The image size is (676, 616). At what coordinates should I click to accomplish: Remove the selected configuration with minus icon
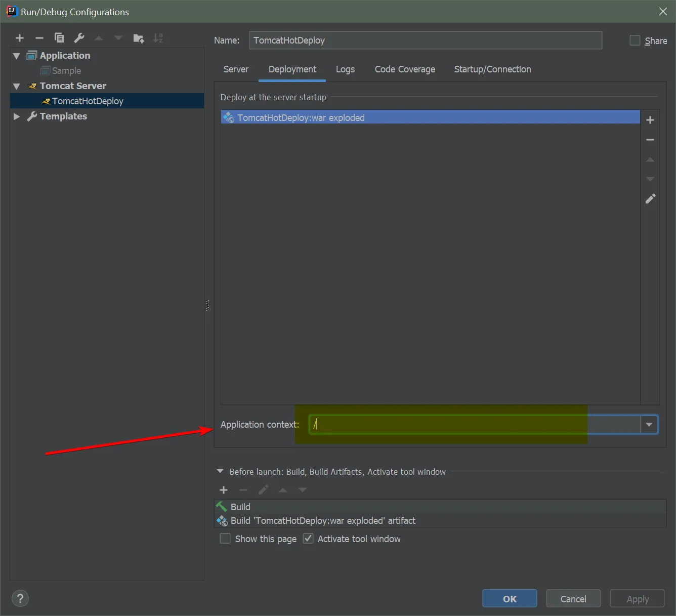39,38
